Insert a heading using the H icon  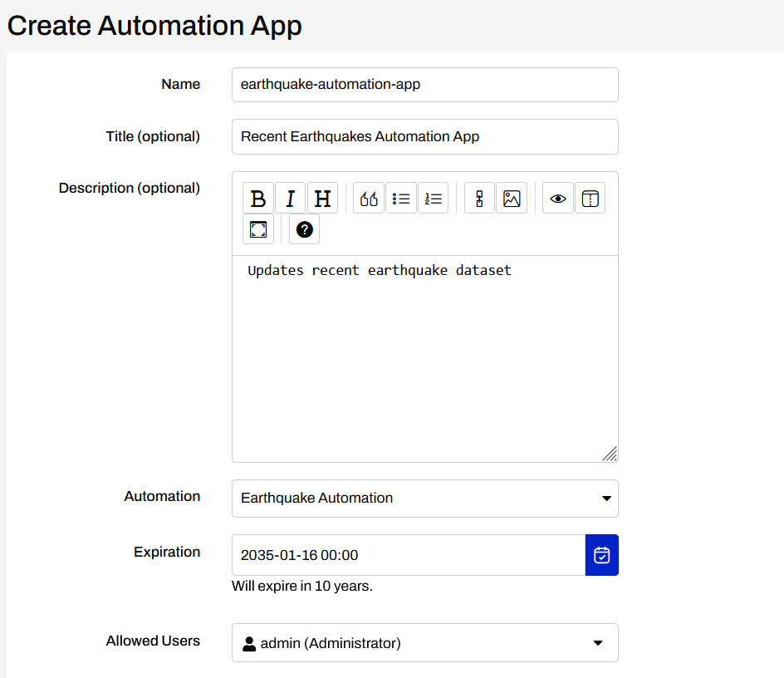coord(322,199)
